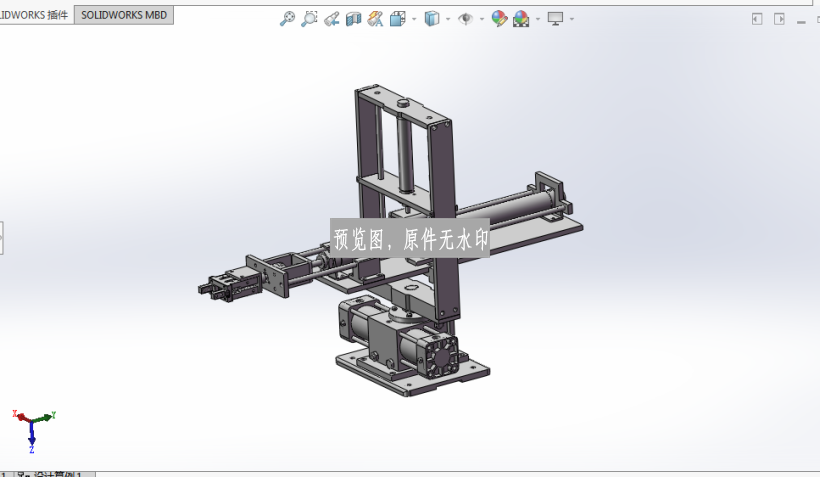820x477 pixels.
Task: Click Hide/Show Items eye icon
Action: click(x=465, y=19)
